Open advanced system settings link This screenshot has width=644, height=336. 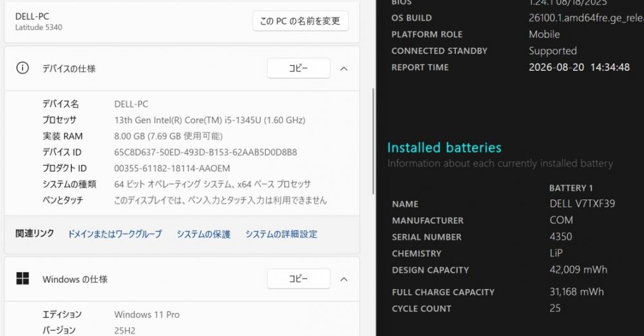click(281, 234)
